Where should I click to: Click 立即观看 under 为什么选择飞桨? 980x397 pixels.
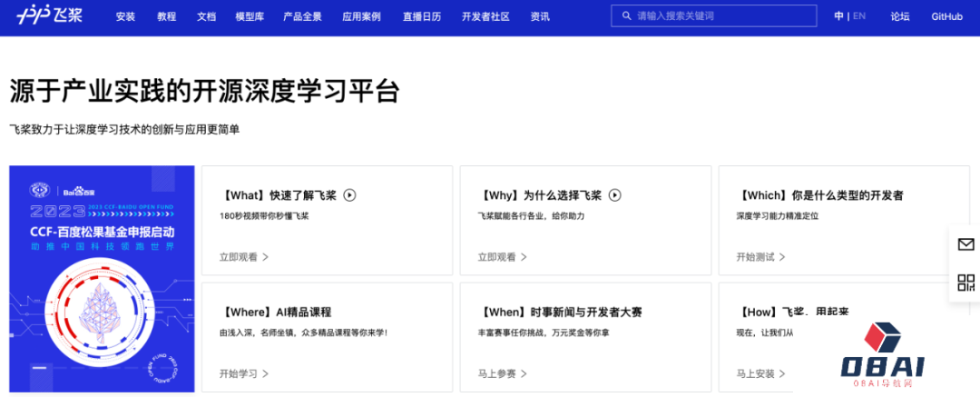pyautogui.click(x=497, y=257)
